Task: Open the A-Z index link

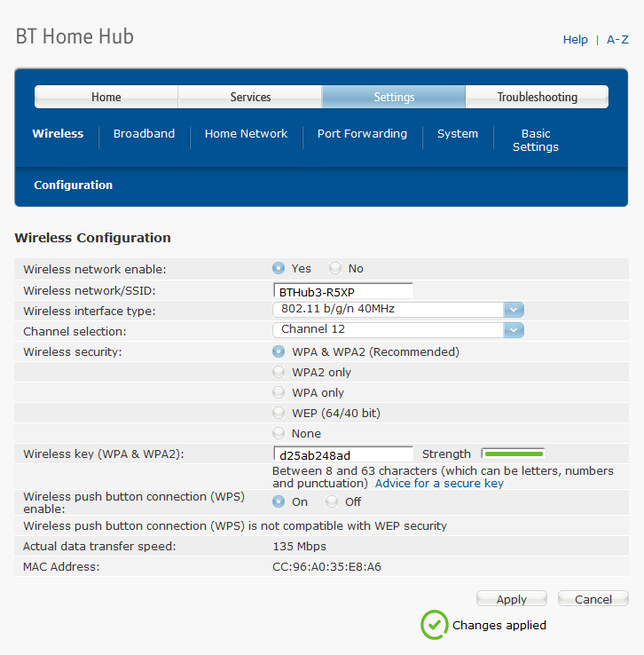Action: click(617, 40)
